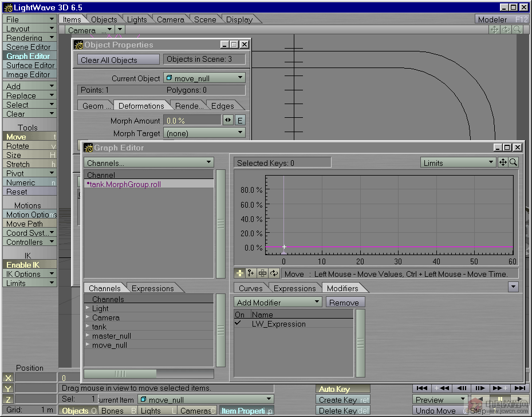
Task: Click the X position axis button
Action: (x=8, y=378)
